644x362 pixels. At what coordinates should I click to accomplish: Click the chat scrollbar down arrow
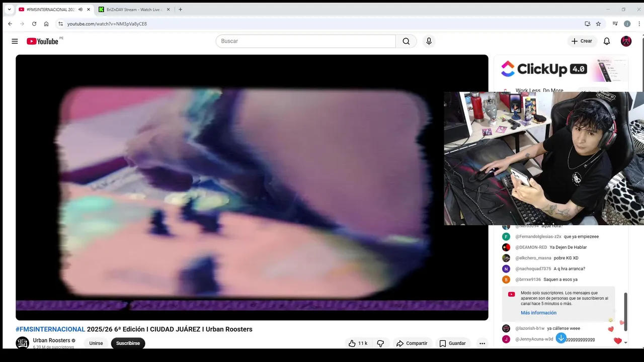[625, 342]
